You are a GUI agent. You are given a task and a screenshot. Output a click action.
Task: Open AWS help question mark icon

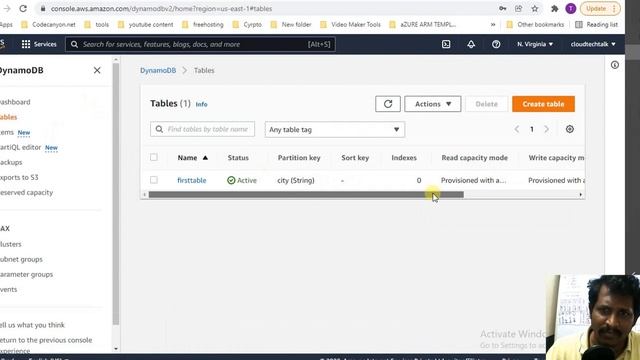(x=496, y=44)
